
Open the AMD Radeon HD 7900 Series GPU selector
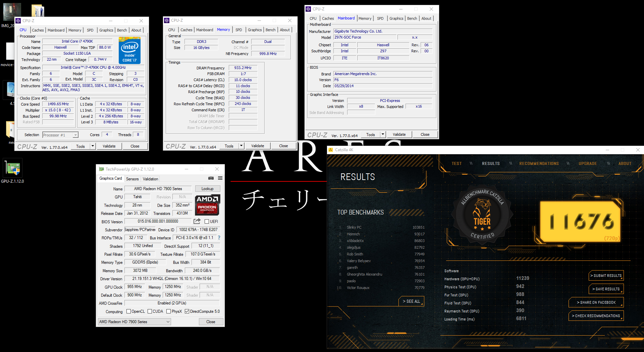[x=135, y=321]
